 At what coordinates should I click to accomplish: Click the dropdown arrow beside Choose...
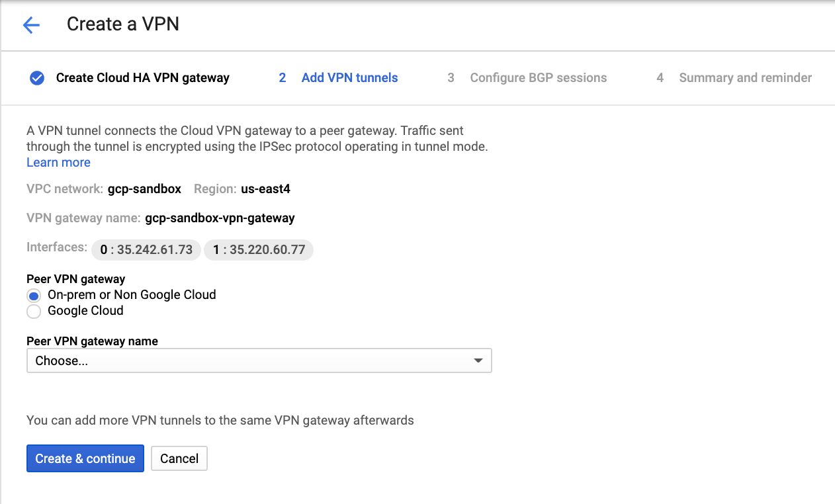coord(478,361)
